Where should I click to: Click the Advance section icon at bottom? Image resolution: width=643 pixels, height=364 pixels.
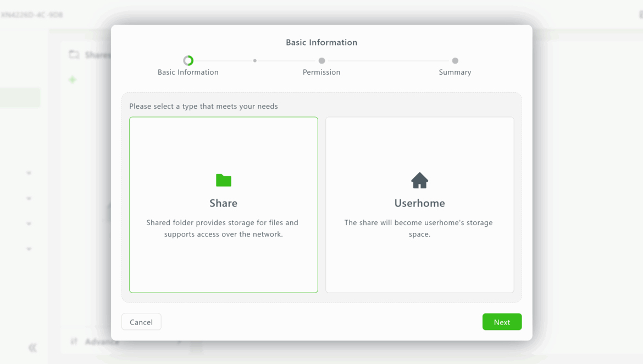coord(74,341)
